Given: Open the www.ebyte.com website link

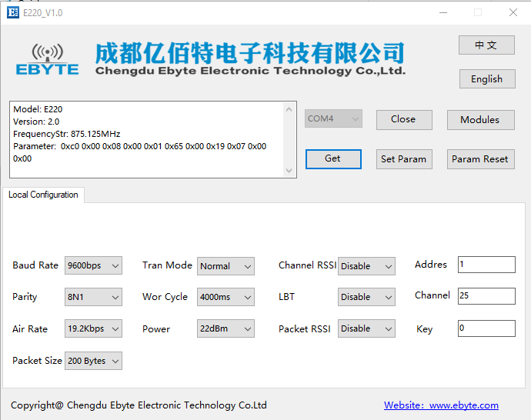Looking at the screenshot, I should (441, 405).
